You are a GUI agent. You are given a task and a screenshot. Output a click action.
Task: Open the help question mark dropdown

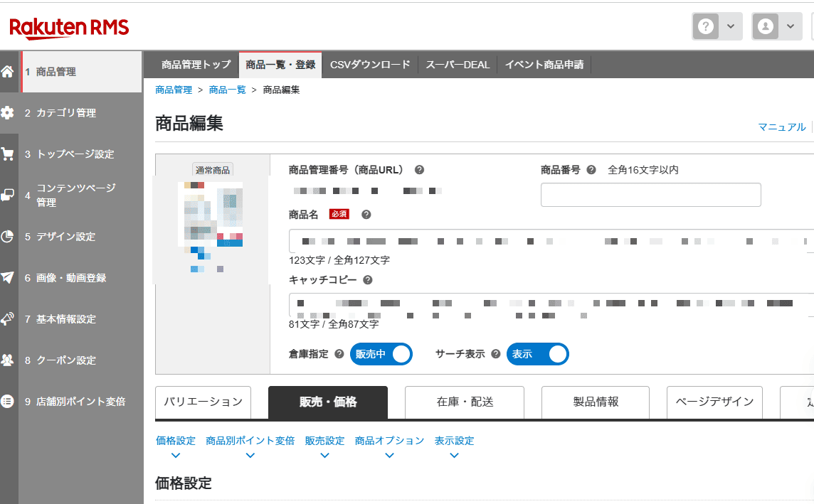point(717,26)
